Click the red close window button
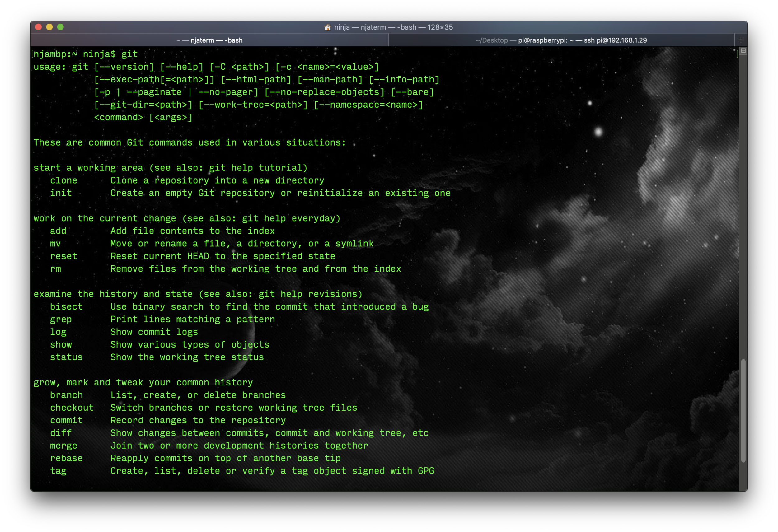778x532 pixels. pos(39,27)
